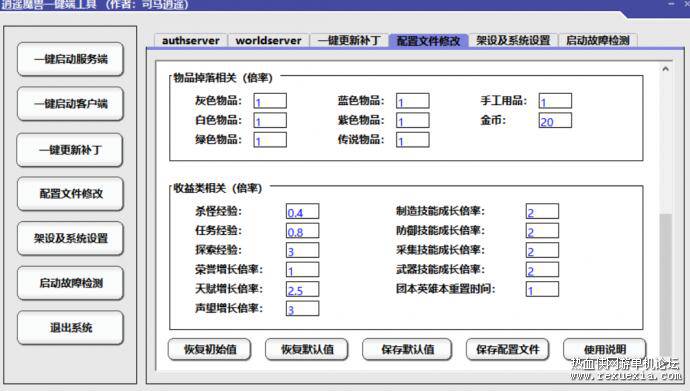Click the 杀怪经验 label text

click(x=218, y=211)
